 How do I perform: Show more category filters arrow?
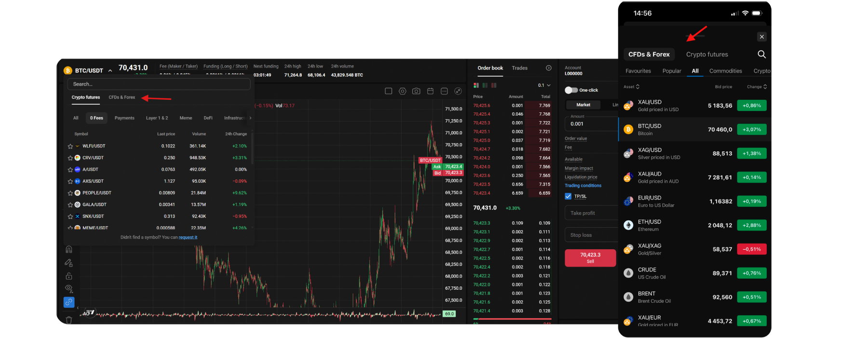[x=250, y=118]
